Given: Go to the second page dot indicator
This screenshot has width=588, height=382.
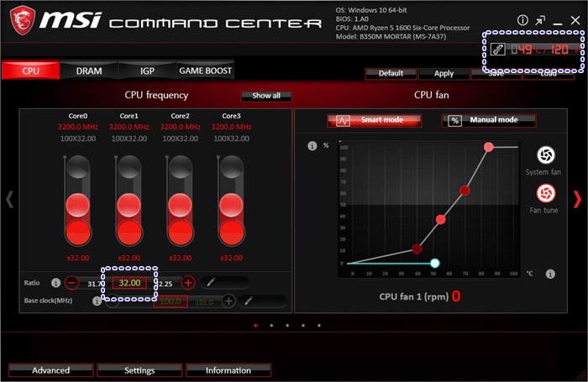Looking at the screenshot, I should pos(271,326).
